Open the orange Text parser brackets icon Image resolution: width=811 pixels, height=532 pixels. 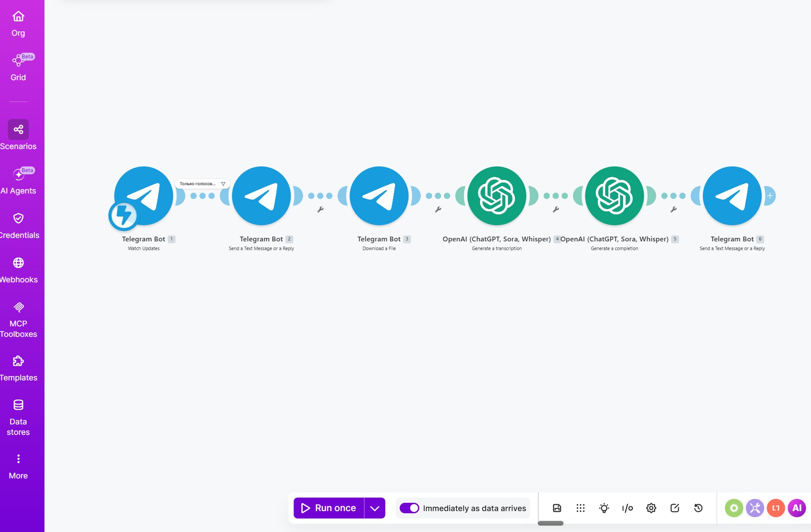[x=776, y=508]
